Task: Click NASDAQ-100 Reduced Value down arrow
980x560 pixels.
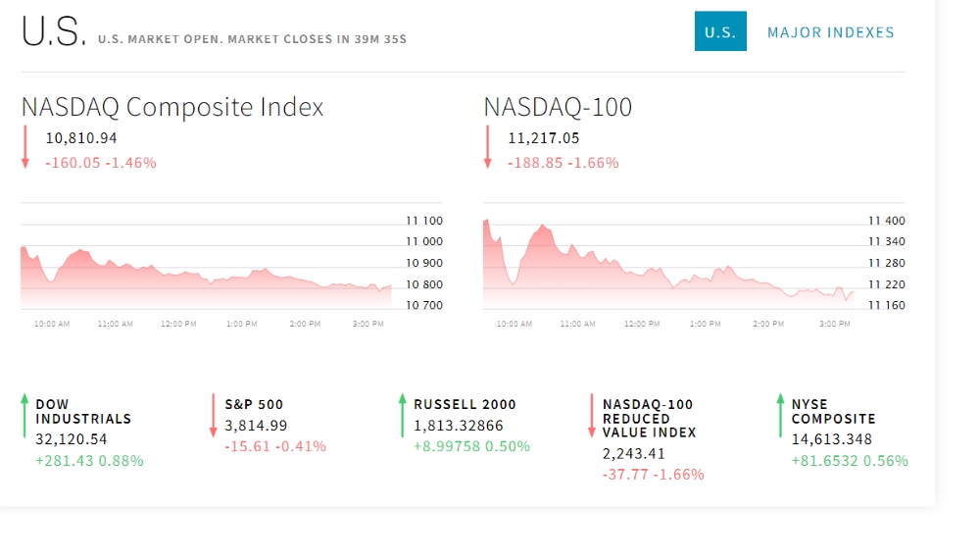Action: [x=592, y=415]
